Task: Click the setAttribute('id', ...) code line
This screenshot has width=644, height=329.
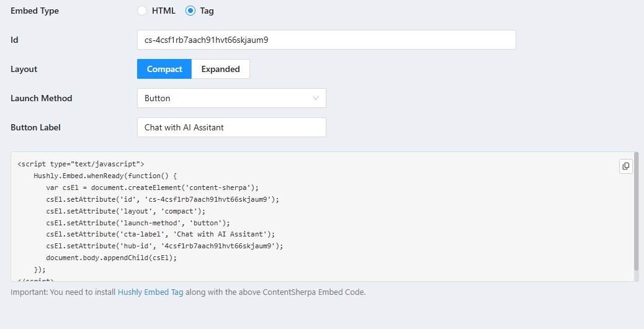Action: click(x=163, y=199)
